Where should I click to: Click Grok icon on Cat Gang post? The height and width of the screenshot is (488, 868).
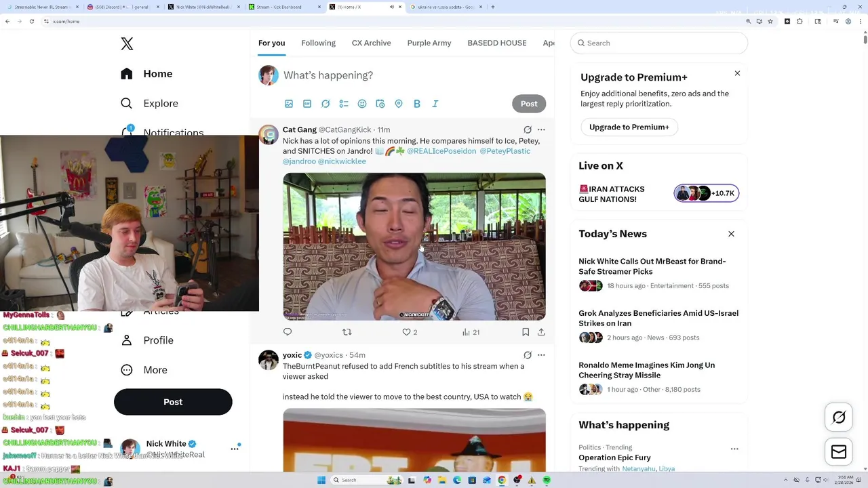[x=528, y=129]
